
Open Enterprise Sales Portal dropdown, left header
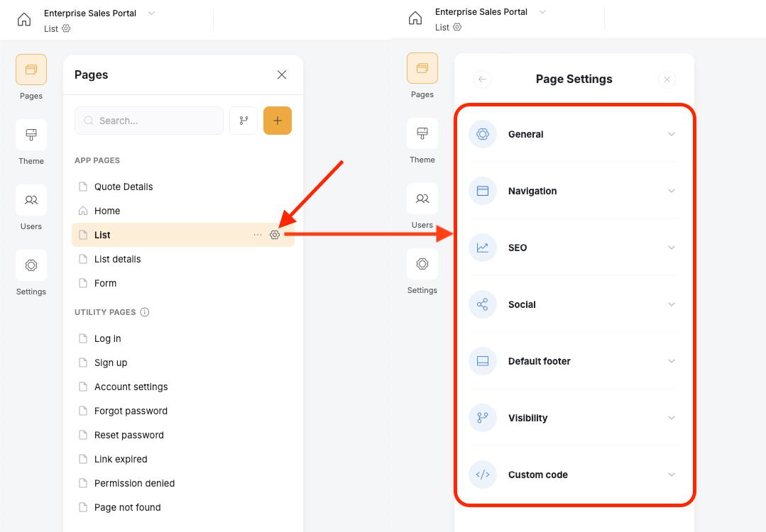pos(151,13)
